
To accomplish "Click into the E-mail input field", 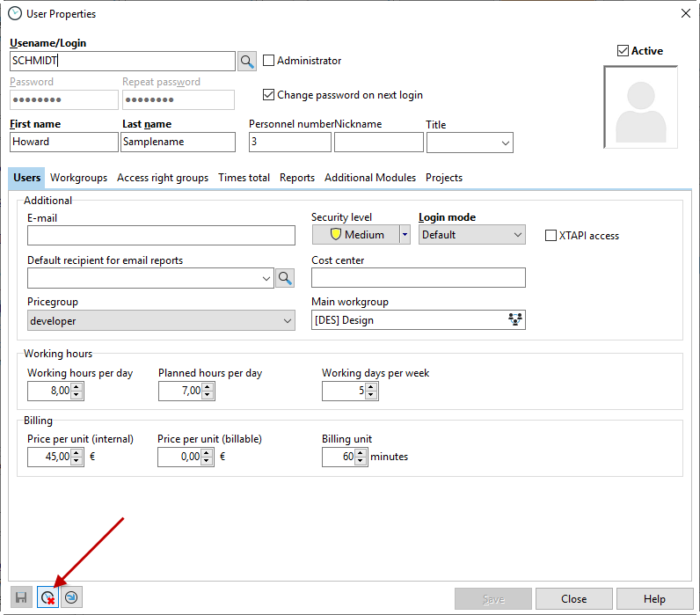I will coord(161,235).
